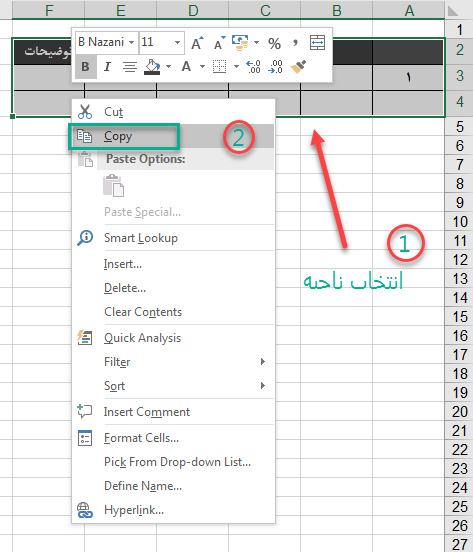Screen dimensions: 473x552
Task: Click the Decrease Font Size icon
Action: (x=220, y=43)
